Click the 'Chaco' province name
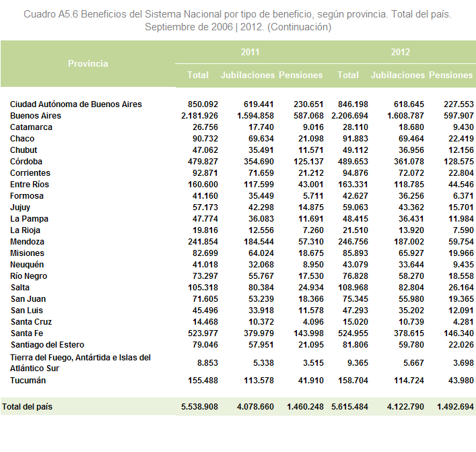 coord(22,139)
